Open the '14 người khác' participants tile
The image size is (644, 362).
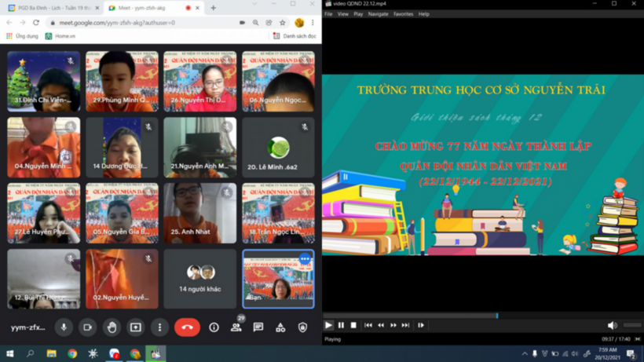(x=199, y=279)
